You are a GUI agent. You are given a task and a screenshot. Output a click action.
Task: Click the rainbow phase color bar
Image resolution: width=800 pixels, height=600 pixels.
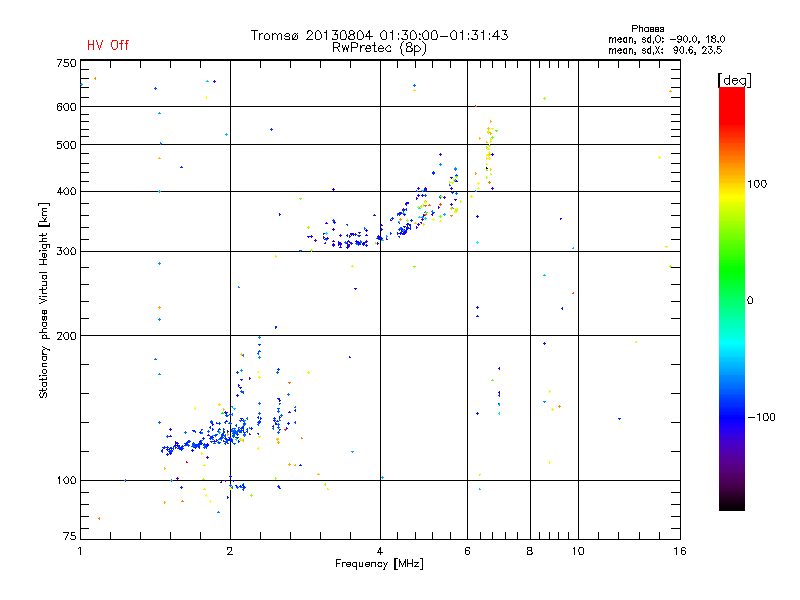pos(732,298)
